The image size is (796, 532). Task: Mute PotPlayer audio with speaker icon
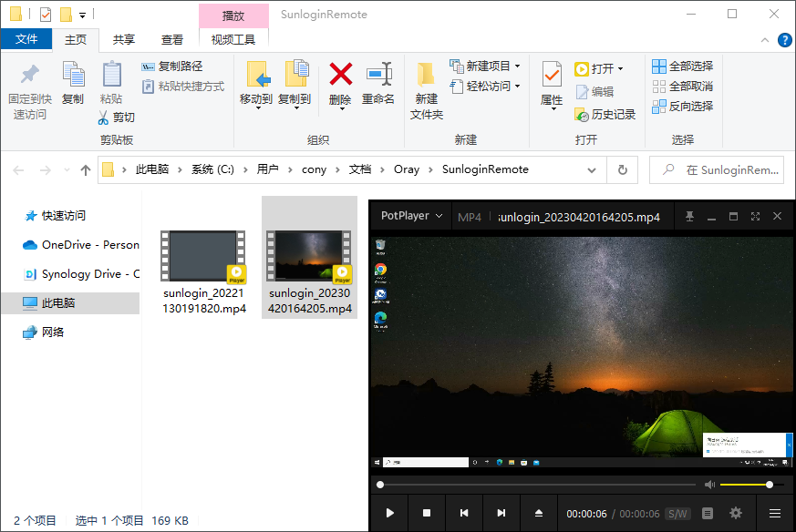pyautogui.click(x=709, y=485)
